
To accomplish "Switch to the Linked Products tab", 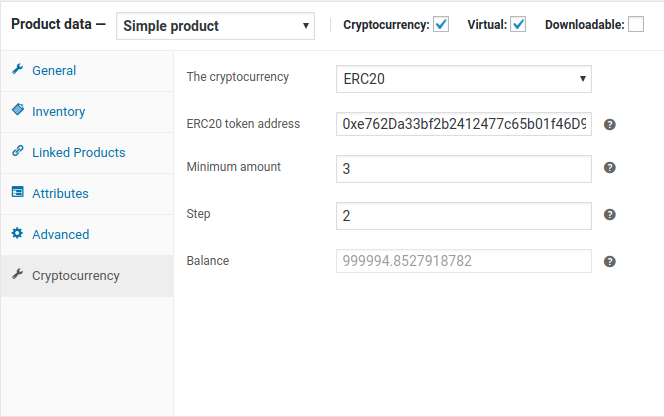I will [x=78, y=153].
